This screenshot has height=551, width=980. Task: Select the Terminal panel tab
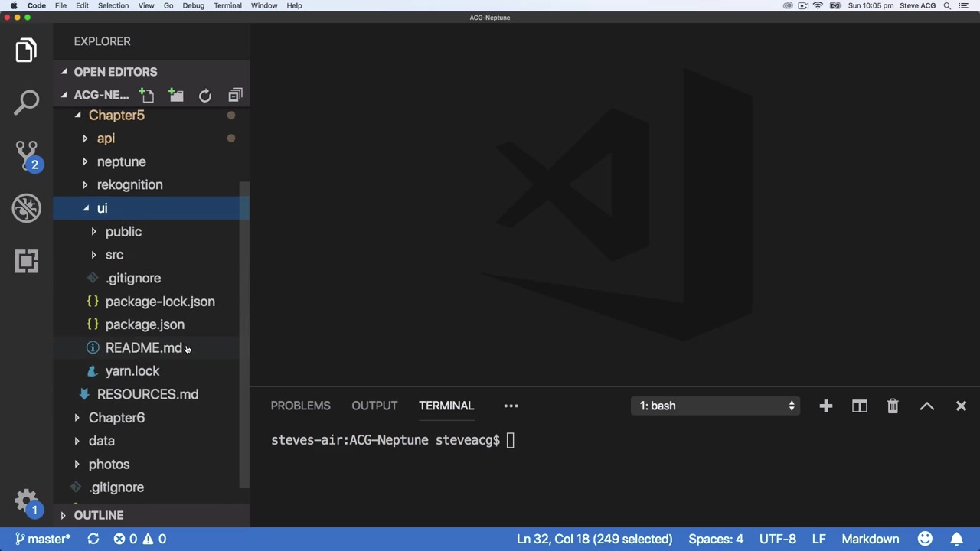pyautogui.click(x=446, y=406)
